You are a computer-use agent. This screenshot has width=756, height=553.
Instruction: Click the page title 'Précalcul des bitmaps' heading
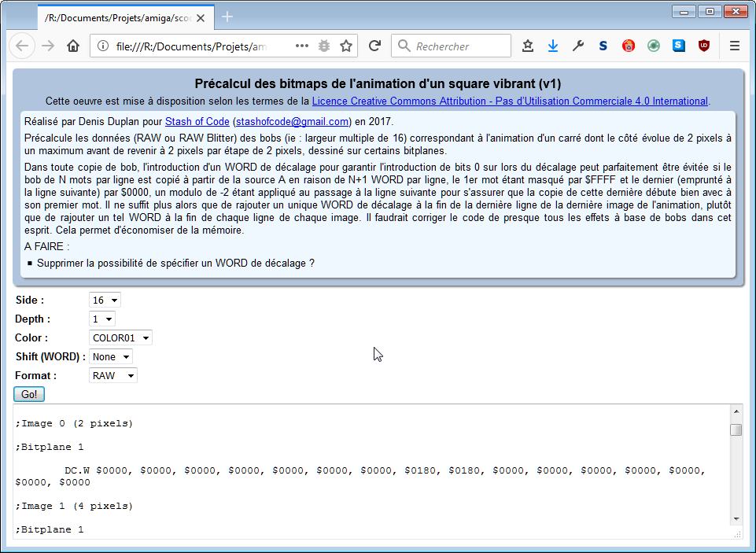tap(378, 83)
